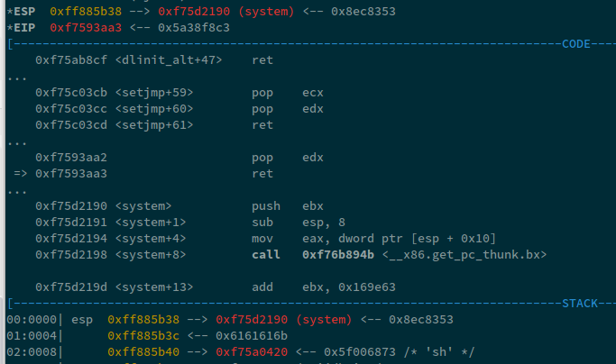Click the CODE section header label

click(x=579, y=43)
